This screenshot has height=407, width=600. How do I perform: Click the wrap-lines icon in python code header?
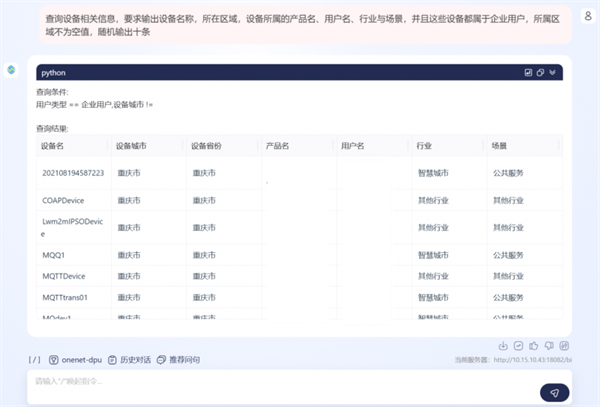pos(528,73)
